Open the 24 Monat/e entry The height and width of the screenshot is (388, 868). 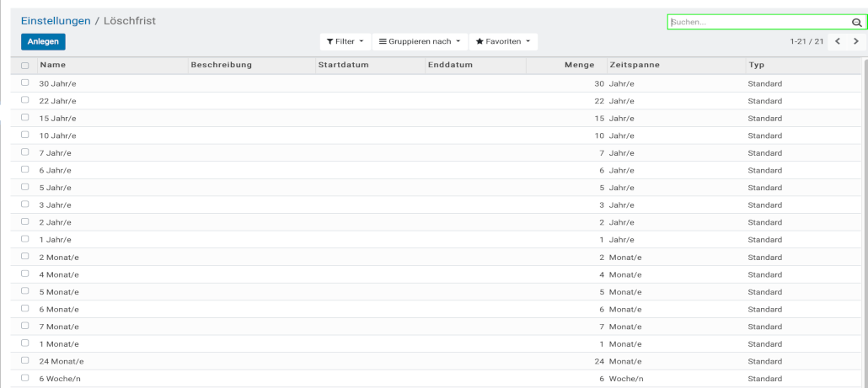[x=62, y=361]
